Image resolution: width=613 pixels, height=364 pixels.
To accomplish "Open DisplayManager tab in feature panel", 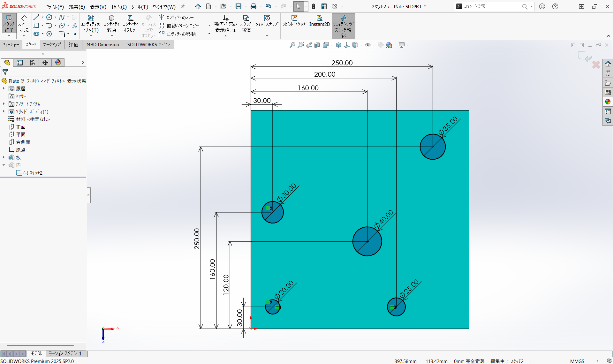I will click(x=58, y=63).
